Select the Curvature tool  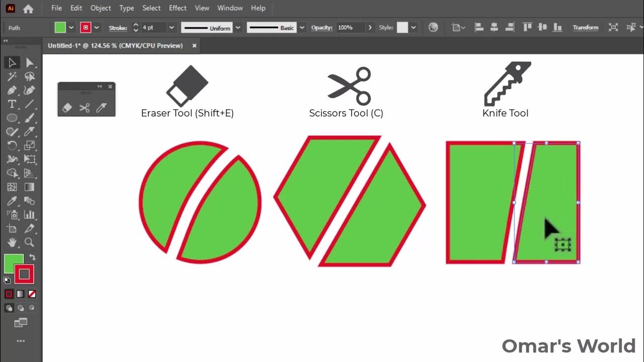[x=30, y=90]
